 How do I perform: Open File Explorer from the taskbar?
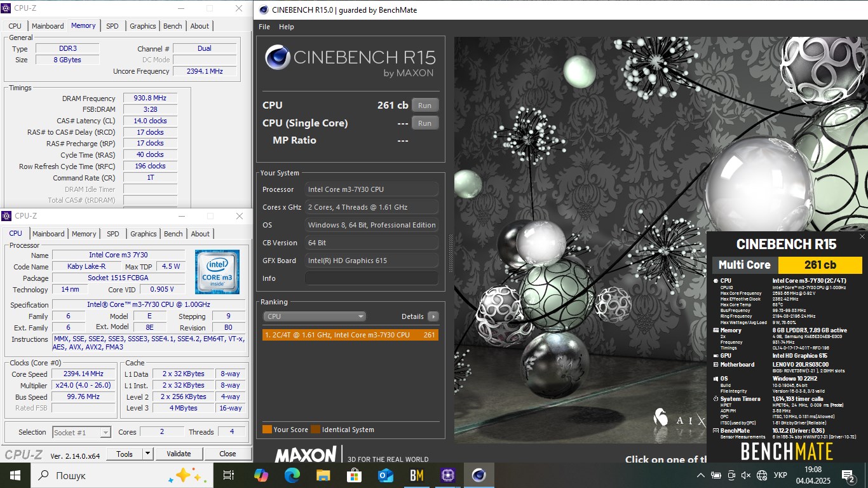tap(323, 475)
